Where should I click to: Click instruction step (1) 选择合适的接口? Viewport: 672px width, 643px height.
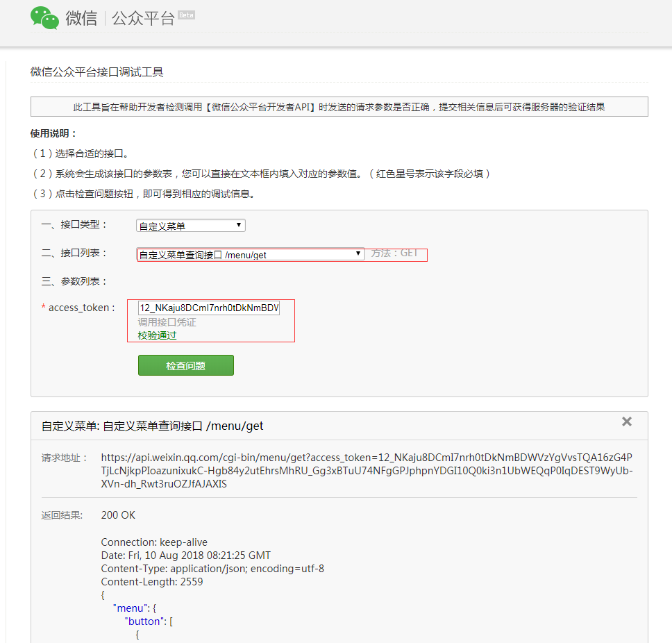tap(81, 153)
